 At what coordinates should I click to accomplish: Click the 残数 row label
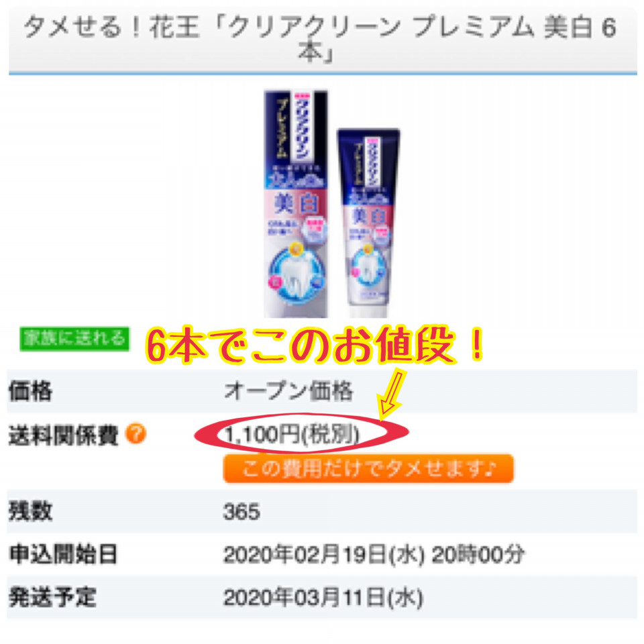coord(31,511)
